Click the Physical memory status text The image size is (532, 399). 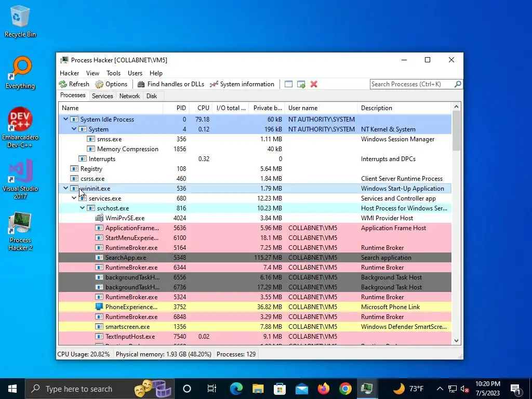164,354
